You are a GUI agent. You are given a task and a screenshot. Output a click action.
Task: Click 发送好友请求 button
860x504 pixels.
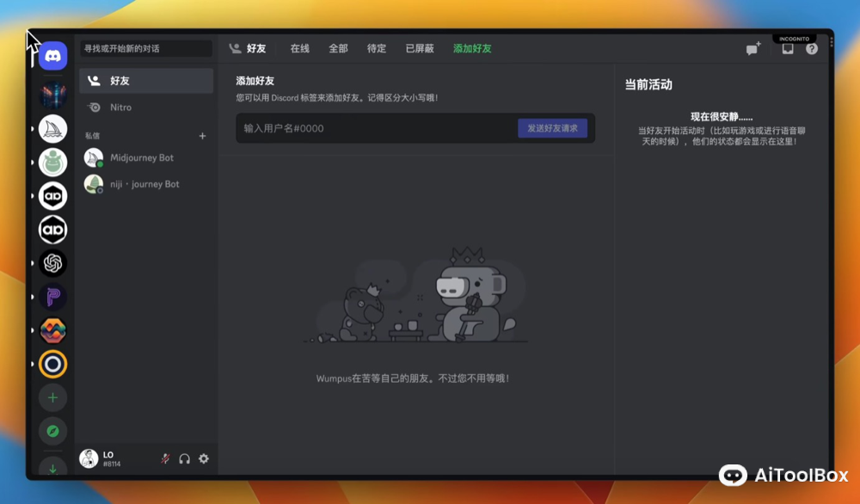[x=552, y=128]
